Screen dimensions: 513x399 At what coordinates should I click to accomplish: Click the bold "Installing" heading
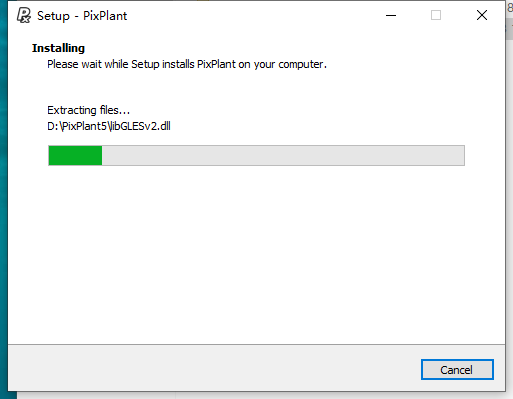tap(58, 48)
